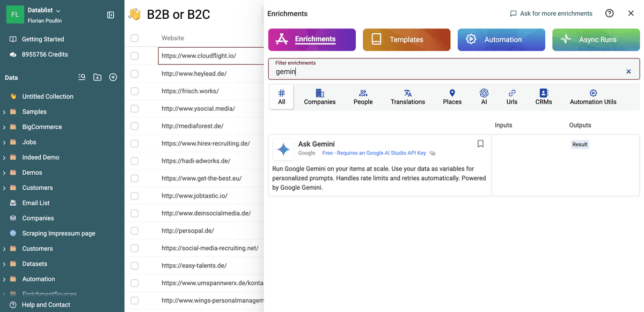Image resolution: width=644 pixels, height=312 pixels.
Task: Filter enrichments by Translations category
Action: (408, 97)
